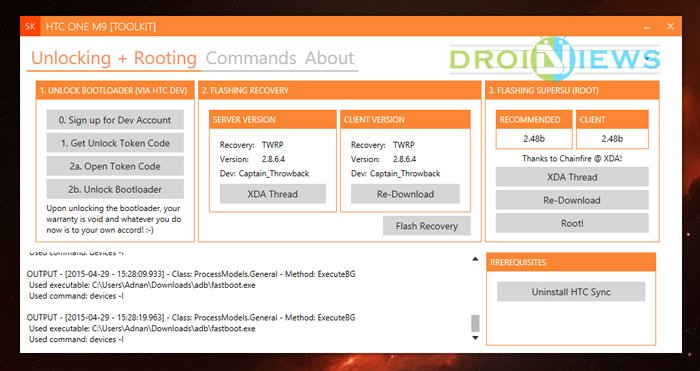Click the log scrollbar down arrow
Screen dimensions: 700x371
pyautogui.click(x=475, y=338)
